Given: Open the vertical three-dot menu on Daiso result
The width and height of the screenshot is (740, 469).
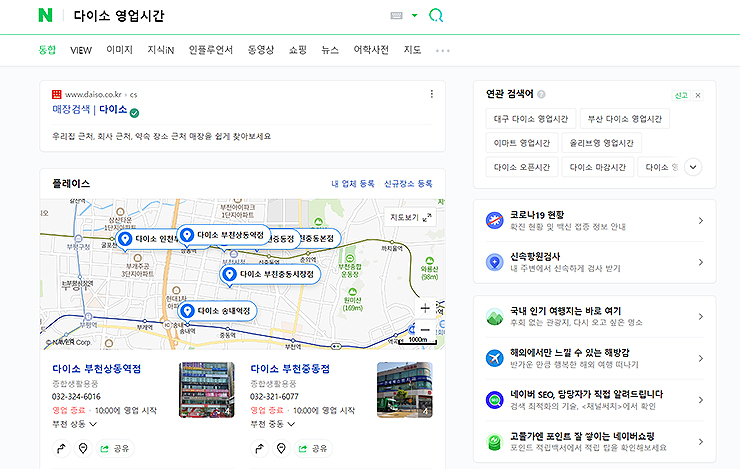Looking at the screenshot, I should (x=431, y=94).
